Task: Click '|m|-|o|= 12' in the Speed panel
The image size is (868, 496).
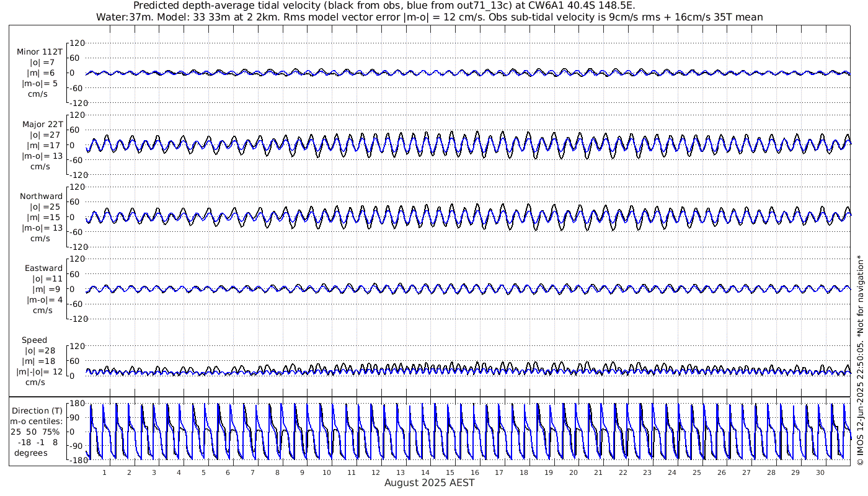Action: coord(39,372)
